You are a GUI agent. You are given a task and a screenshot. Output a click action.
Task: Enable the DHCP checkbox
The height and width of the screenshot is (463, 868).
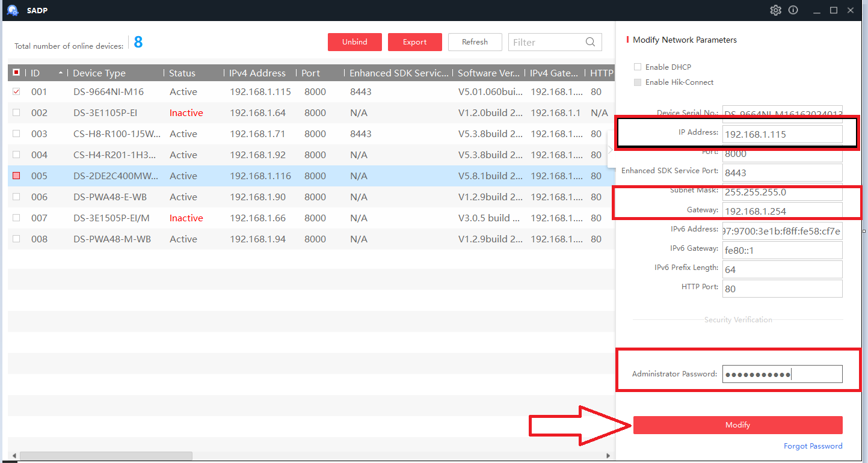pos(638,67)
